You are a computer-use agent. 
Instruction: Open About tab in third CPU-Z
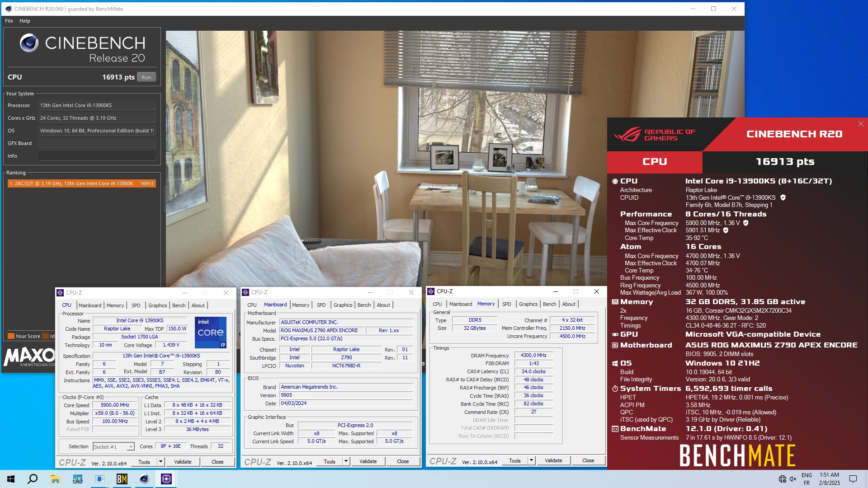click(x=569, y=304)
